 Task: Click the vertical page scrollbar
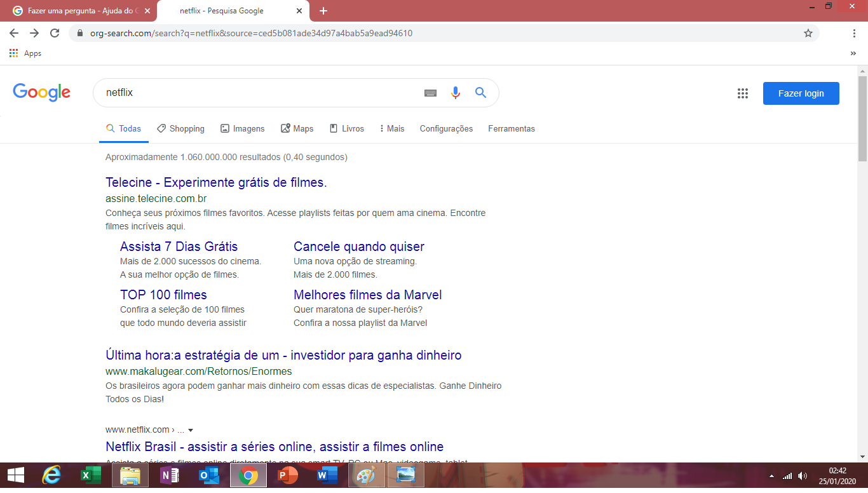point(862,118)
